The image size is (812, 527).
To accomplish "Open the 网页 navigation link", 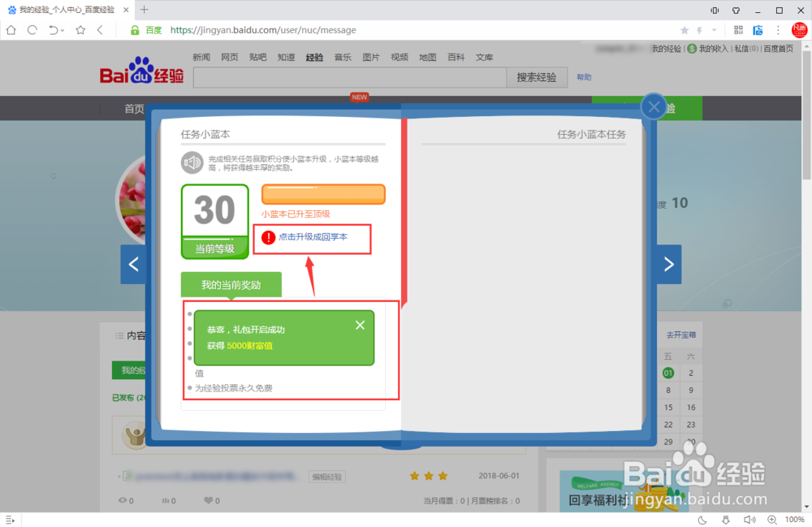I will [230, 57].
